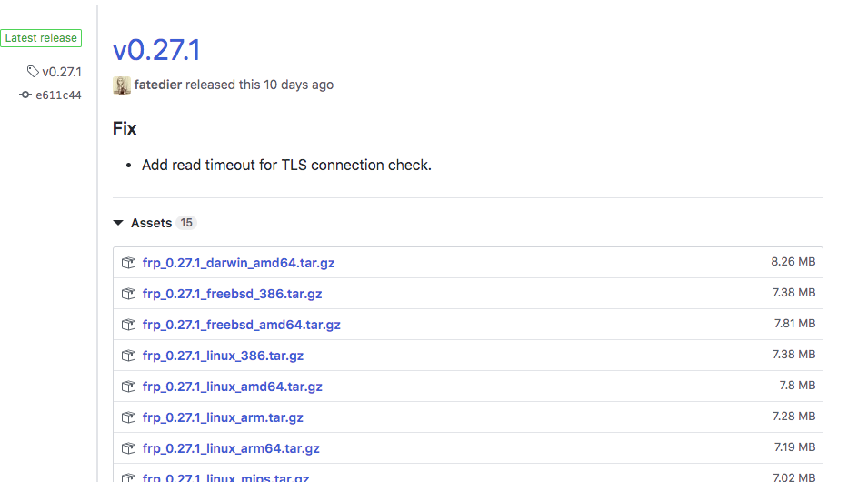The height and width of the screenshot is (482, 868).
Task: Click the Assets count badge 15
Action: [186, 223]
